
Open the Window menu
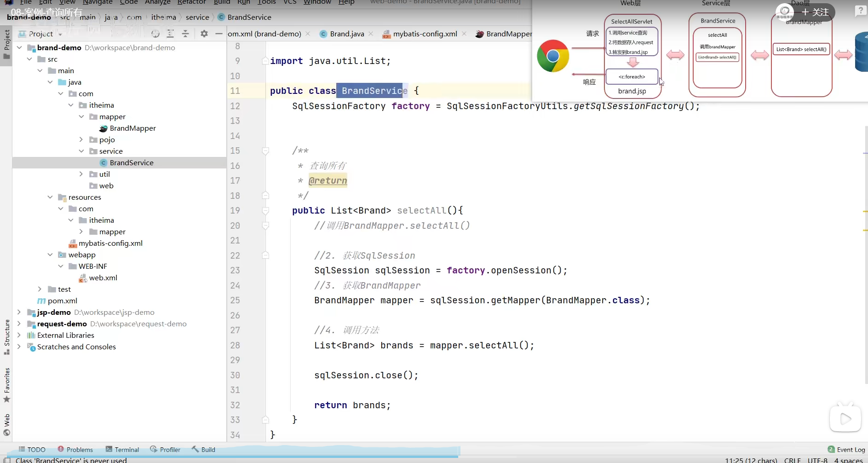(317, 2)
